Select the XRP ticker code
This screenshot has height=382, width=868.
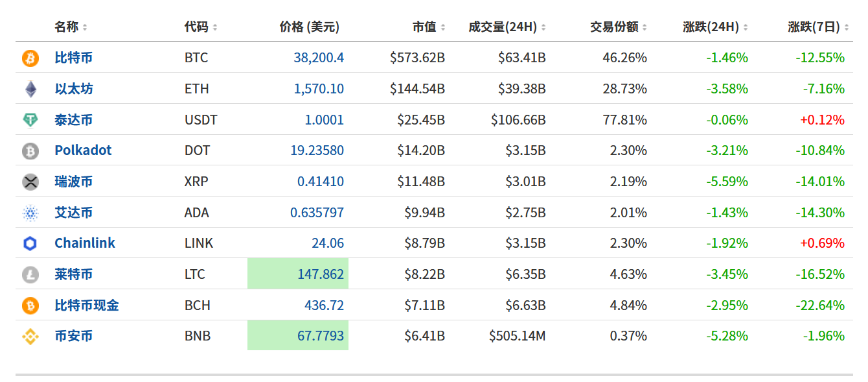click(x=196, y=182)
